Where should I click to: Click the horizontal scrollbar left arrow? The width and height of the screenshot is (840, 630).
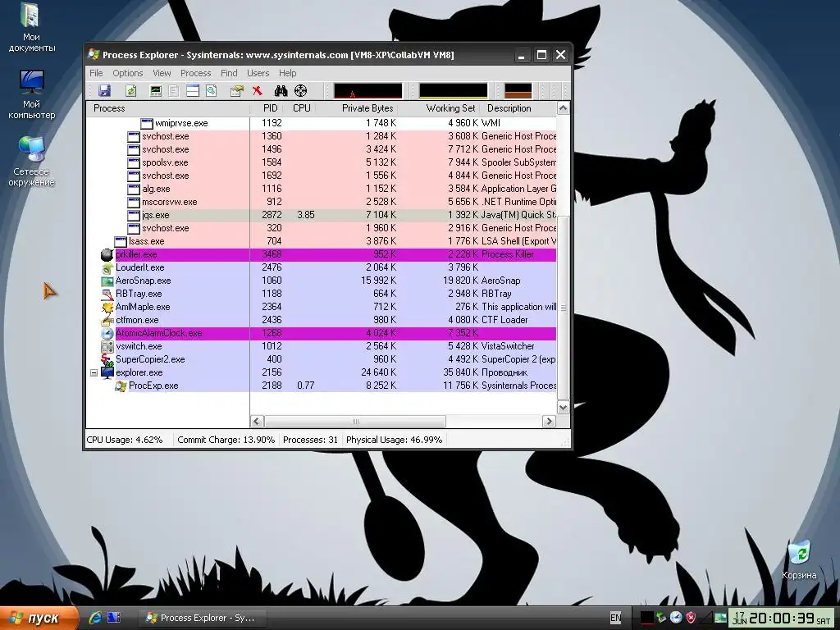click(257, 422)
